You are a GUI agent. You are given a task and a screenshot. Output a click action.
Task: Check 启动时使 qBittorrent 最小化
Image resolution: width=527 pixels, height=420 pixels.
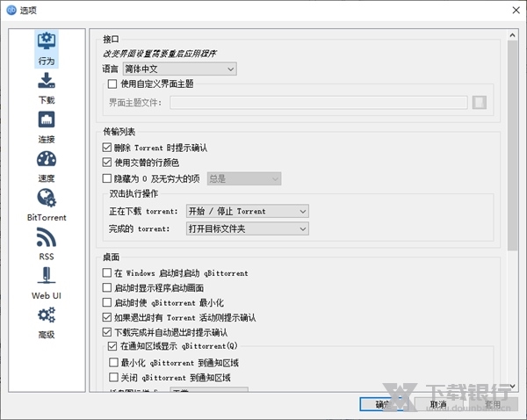(107, 302)
